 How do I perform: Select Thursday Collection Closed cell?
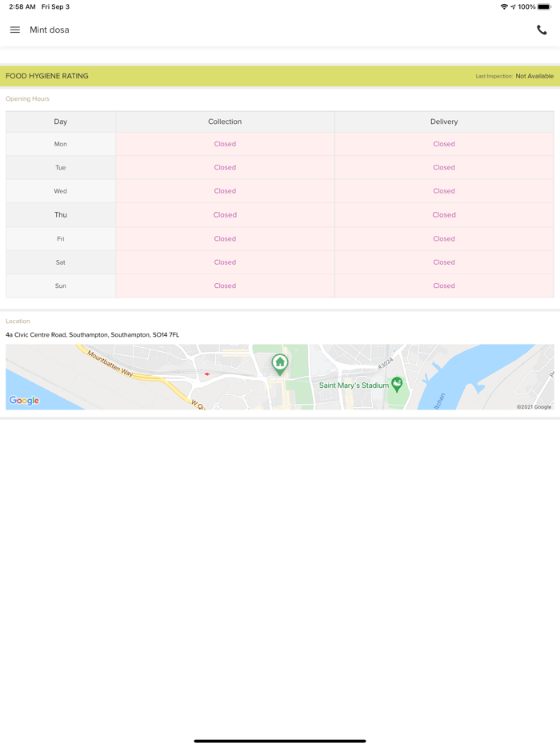coord(225,215)
